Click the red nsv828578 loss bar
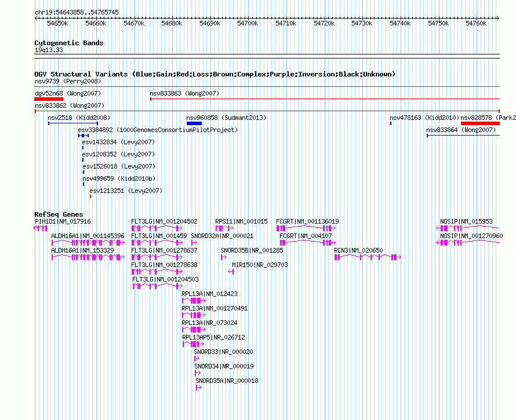 pos(480,123)
